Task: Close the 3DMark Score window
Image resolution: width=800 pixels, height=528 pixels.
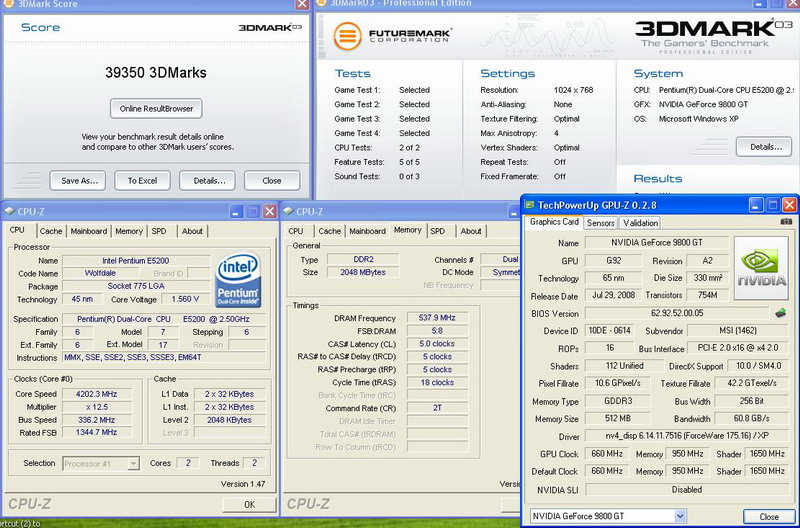Action: [302, 4]
